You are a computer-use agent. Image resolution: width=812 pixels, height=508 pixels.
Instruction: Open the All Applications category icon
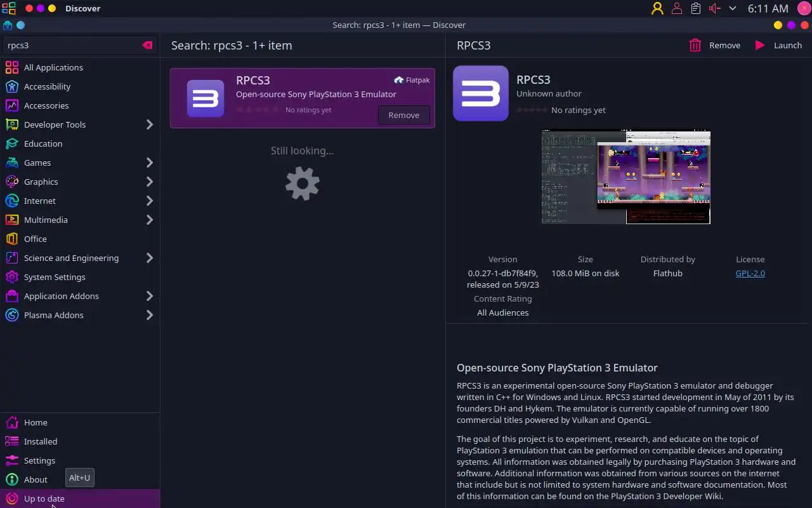pyautogui.click(x=11, y=67)
